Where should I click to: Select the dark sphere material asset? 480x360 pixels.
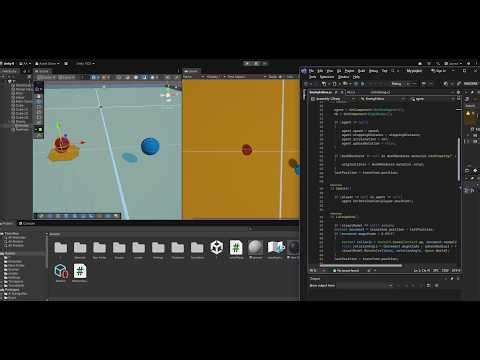(x=293, y=248)
